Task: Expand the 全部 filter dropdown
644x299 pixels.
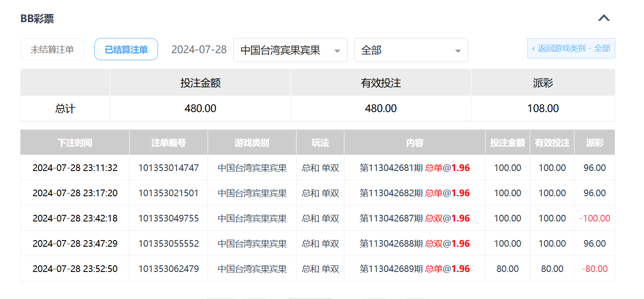Action: pyautogui.click(x=411, y=50)
